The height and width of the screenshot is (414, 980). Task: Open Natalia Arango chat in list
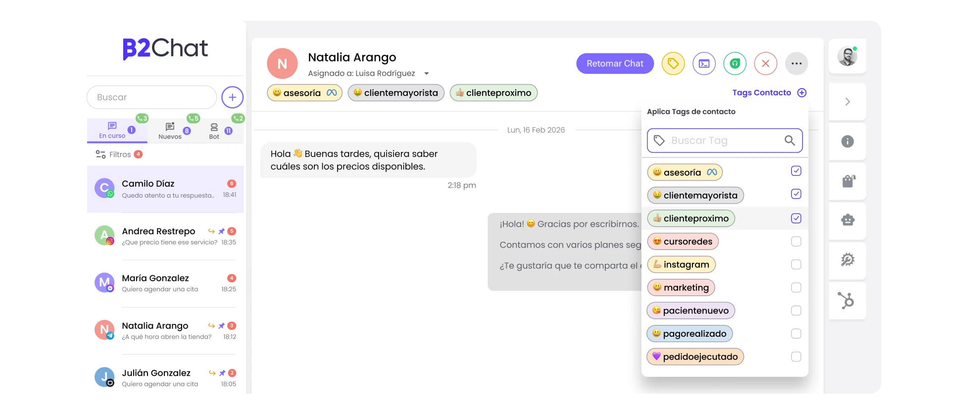coord(165,331)
